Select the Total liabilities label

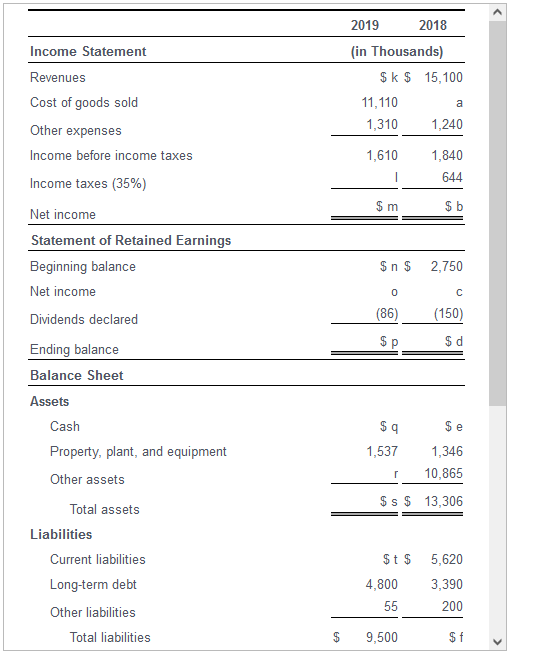110,638
